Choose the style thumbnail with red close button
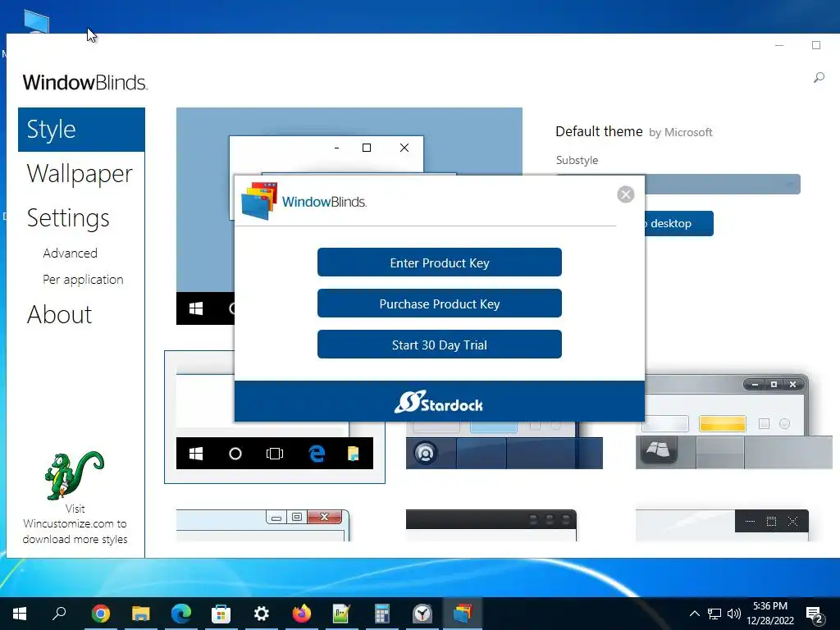Image resolution: width=840 pixels, height=630 pixels. click(263, 525)
